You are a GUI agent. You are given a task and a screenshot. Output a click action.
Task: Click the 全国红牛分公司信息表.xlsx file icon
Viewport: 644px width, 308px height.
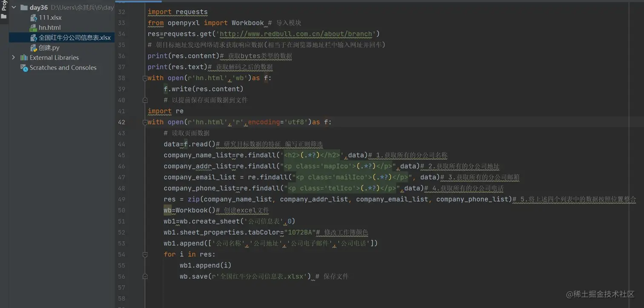click(34, 38)
